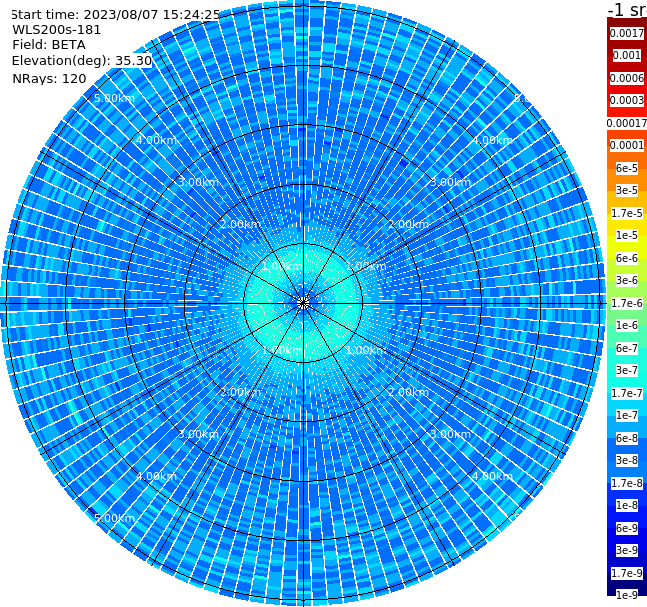Click the lower-left 2.00km range label

pos(241,392)
